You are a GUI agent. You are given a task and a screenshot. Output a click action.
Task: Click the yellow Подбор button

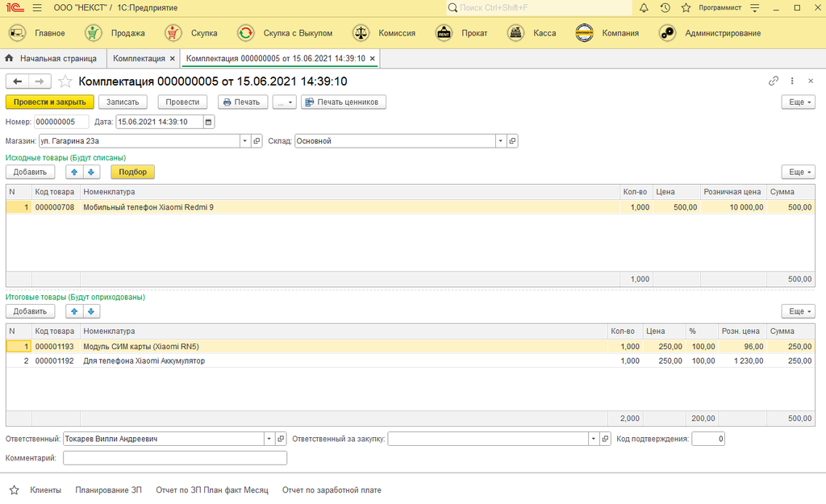tap(133, 172)
